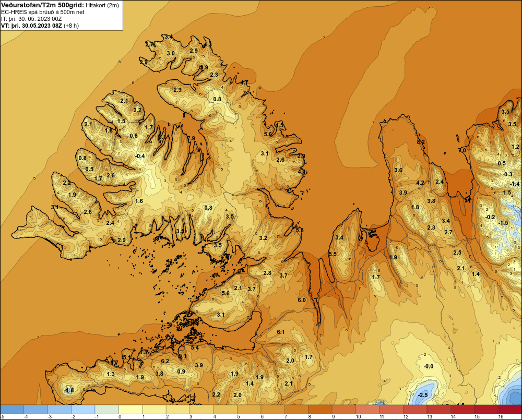The image size is (522, 420).
Task: Click the legend swatch between -3 and -2
Action: (x=60, y=410)
